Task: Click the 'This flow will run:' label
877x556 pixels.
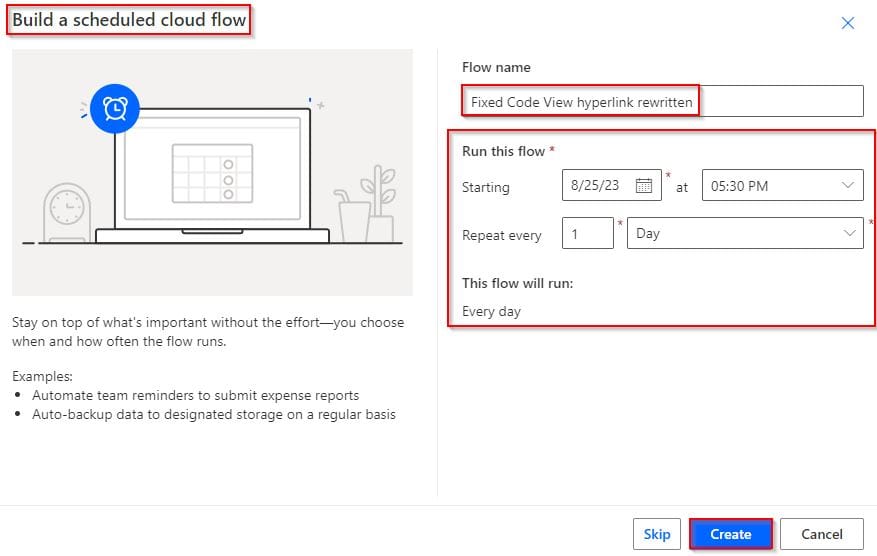Action: (x=517, y=283)
